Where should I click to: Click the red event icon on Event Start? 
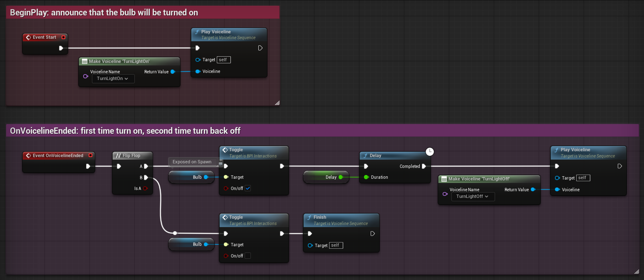(29, 37)
